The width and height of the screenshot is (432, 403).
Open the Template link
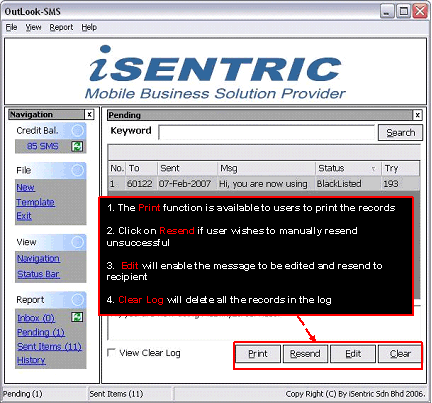coord(35,202)
